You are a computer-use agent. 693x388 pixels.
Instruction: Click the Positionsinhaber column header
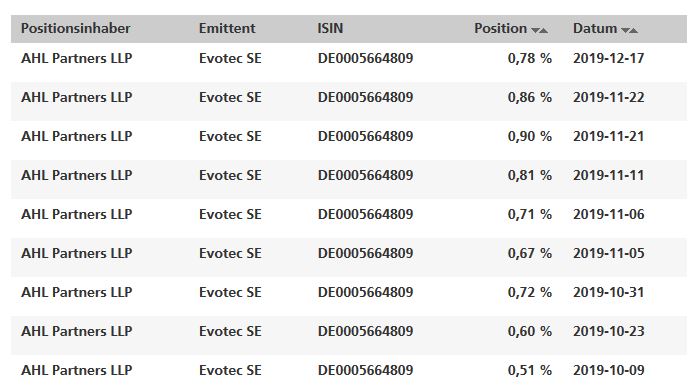(76, 28)
